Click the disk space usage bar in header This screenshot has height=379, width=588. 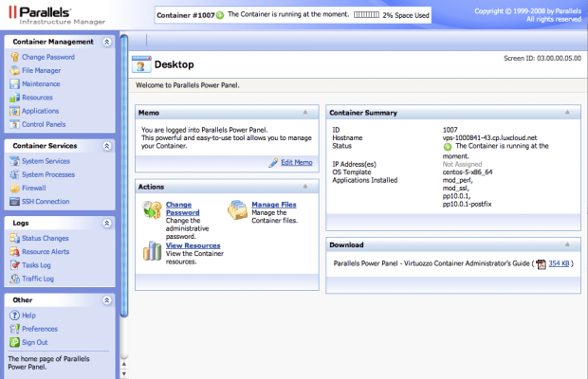[366, 15]
